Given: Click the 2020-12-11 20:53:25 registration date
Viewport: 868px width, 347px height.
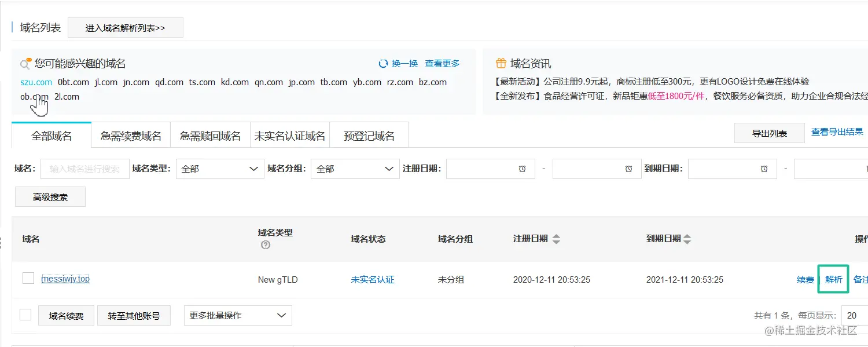Looking at the screenshot, I should click(551, 280).
